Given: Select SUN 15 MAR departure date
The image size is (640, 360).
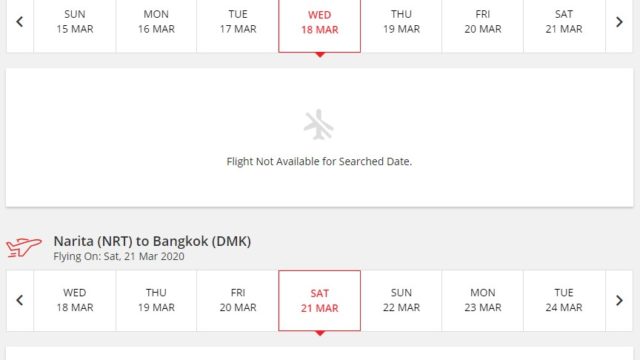Looking at the screenshot, I should [75, 22].
